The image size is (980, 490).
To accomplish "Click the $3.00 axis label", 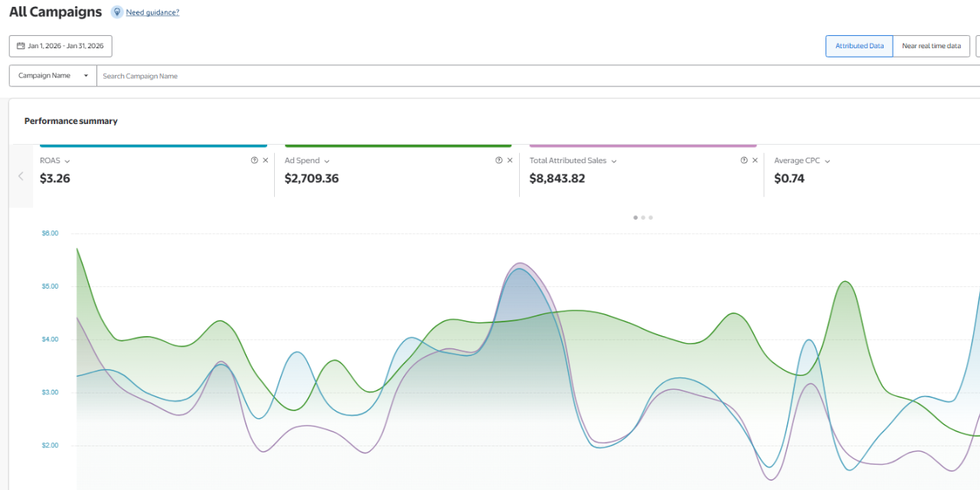I will [x=50, y=393].
